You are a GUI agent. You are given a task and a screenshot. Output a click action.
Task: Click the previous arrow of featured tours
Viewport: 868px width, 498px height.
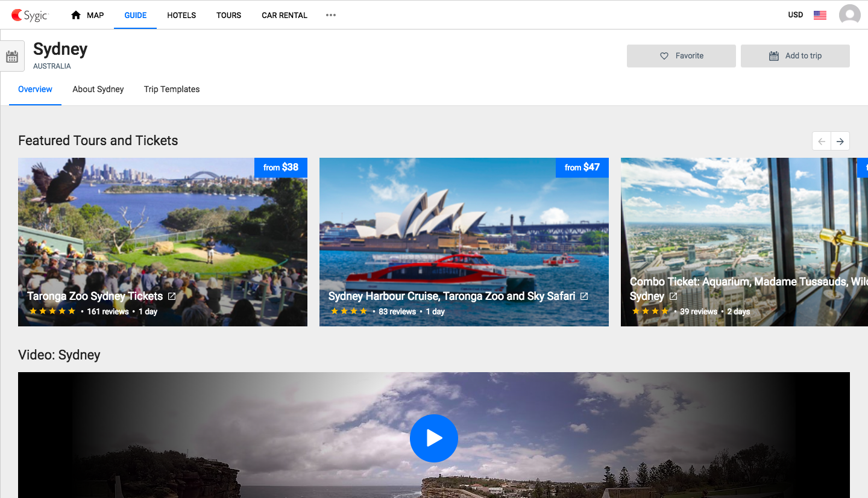click(822, 142)
